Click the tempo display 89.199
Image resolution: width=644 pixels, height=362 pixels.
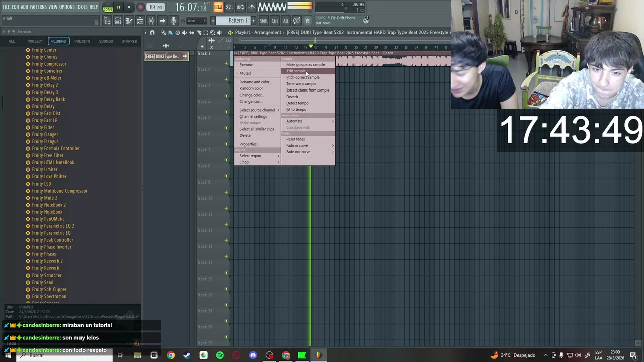pos(156,7)
